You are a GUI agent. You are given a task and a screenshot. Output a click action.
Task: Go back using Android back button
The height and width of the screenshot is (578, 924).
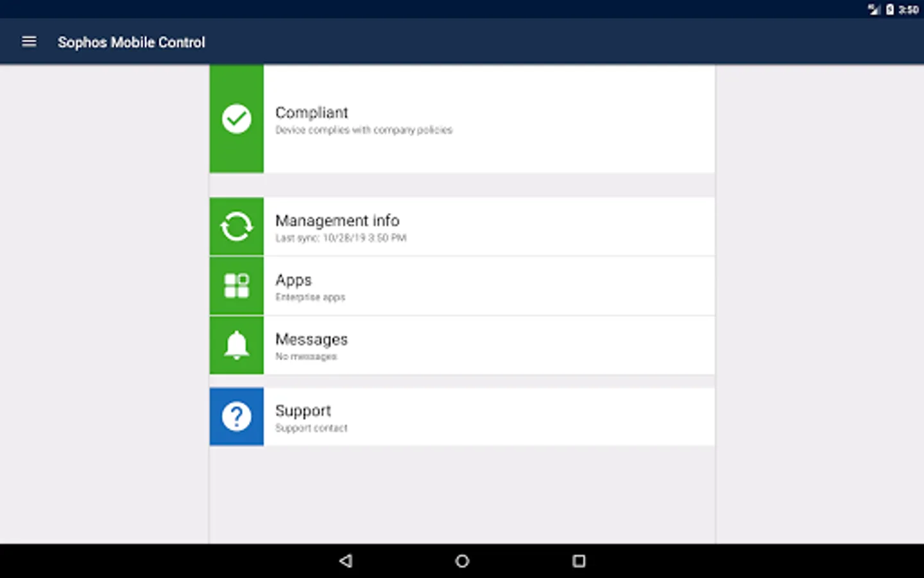pyautogui.click(x=346, y=561)
